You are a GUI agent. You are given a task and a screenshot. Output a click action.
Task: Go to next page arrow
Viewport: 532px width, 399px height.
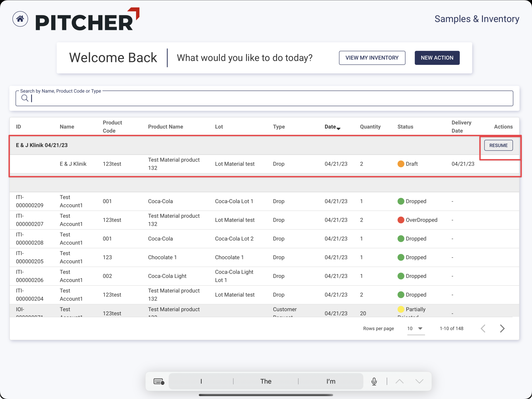pyautogui.click(x=502, y=329)
